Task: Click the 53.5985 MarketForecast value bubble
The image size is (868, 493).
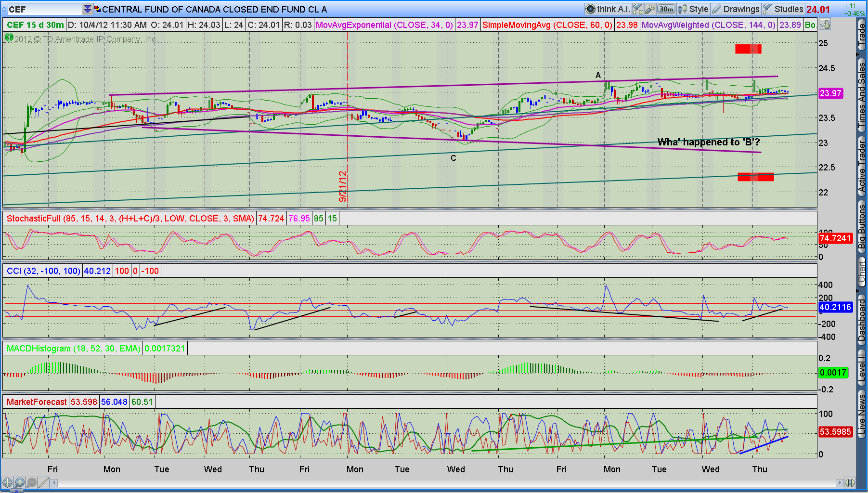Action: pyautogui.click(x=835, y=432)
